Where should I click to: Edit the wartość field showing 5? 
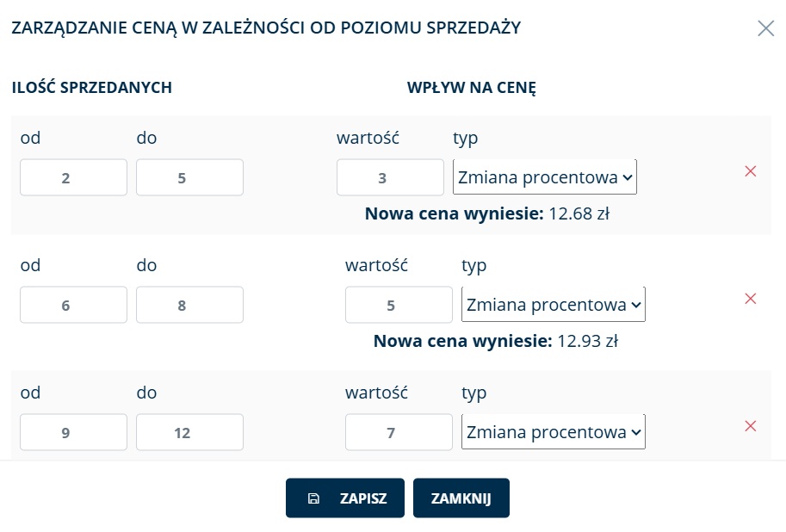pyautogui.click(x=399, y=305)
